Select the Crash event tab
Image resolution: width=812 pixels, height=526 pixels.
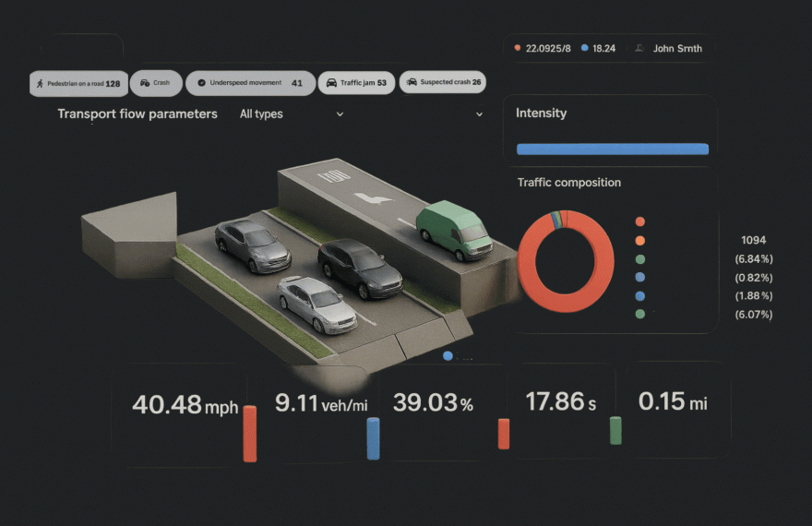(x=156, y=83)
